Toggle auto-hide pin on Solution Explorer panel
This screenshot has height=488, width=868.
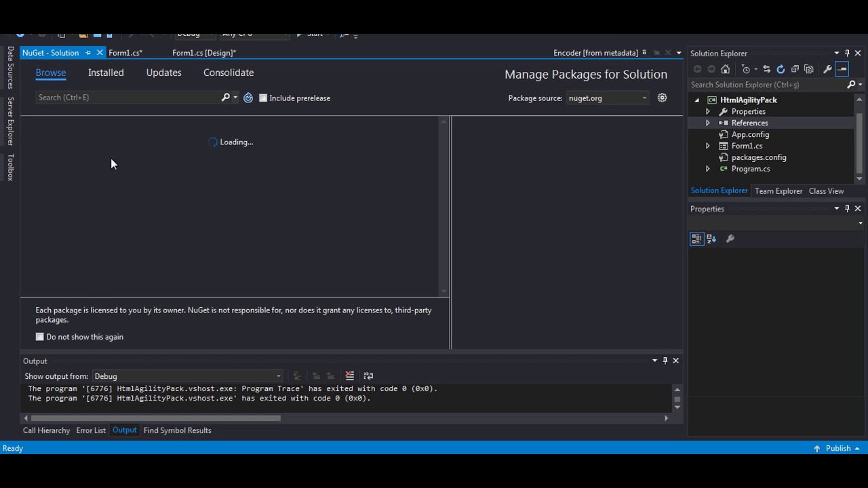(848, 53)
